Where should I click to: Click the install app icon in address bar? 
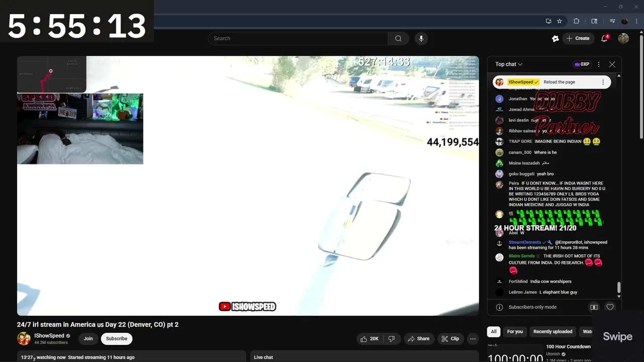[x=548, y=21]
